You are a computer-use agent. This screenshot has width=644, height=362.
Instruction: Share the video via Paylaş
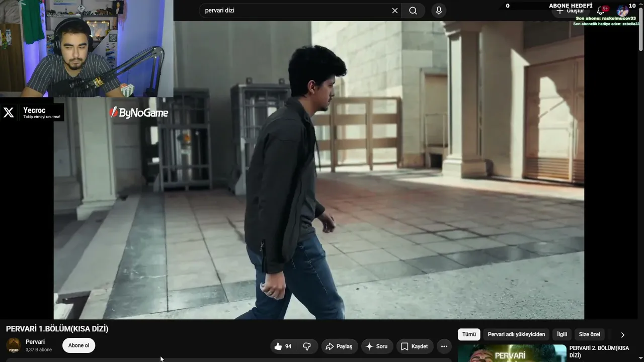point(340,346)
